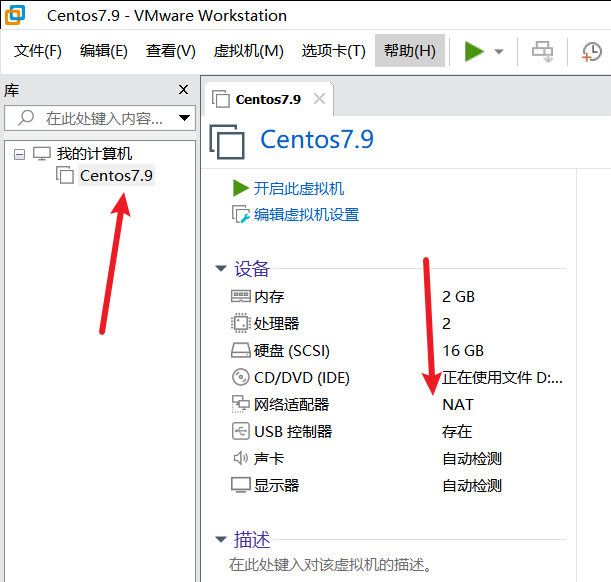Click the 描述 section heading
This screenshot has width=611, height=582.
(x=252, y=540)
